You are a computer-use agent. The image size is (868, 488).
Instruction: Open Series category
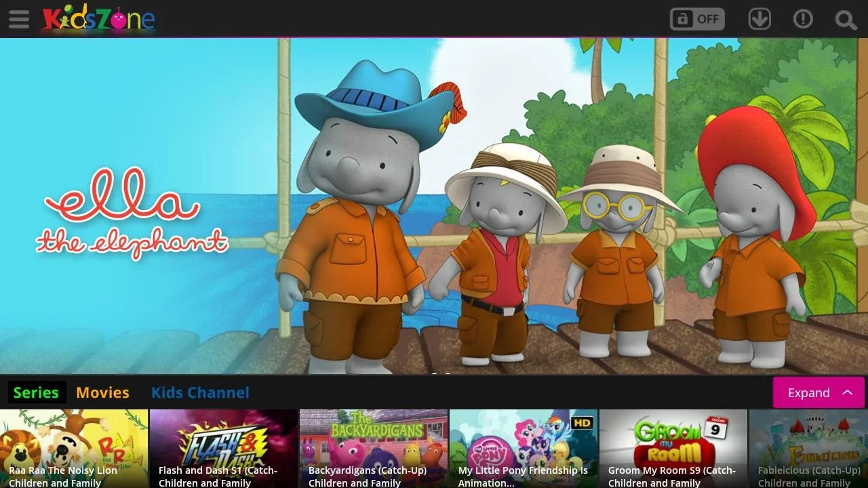point(37,392)
